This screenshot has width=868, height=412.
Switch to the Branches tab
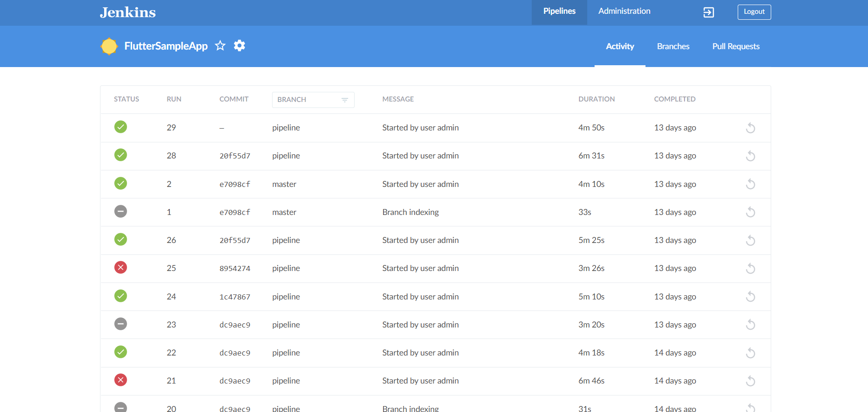pyautogui.click(x=673, y=46)
